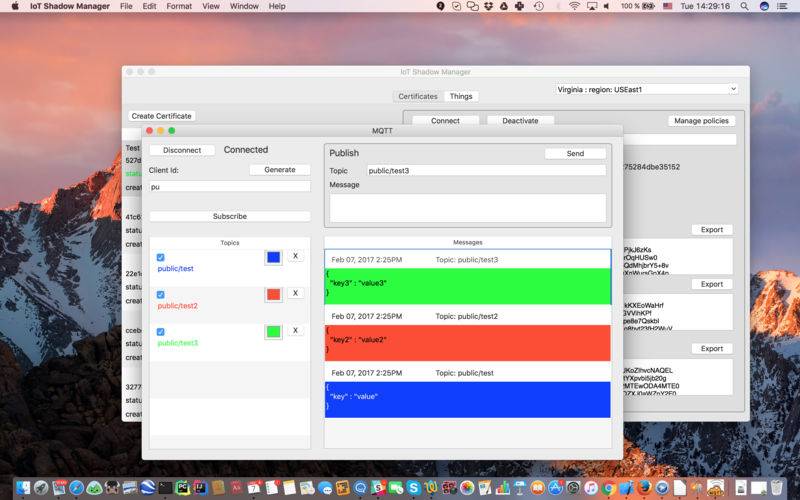Open Terminal in the Dock
Image resolution: width=800 pixels, height=500 pixels.
tap(165, 488)
